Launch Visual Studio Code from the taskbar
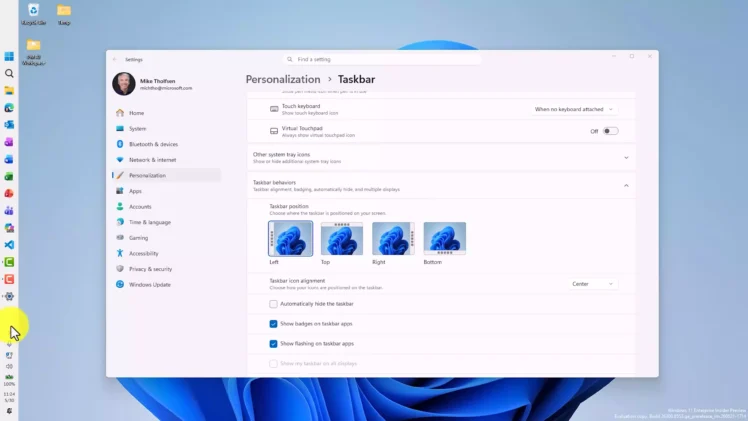Image resolution: width=748 pixels, height=421 pixels. click(9, 245)
